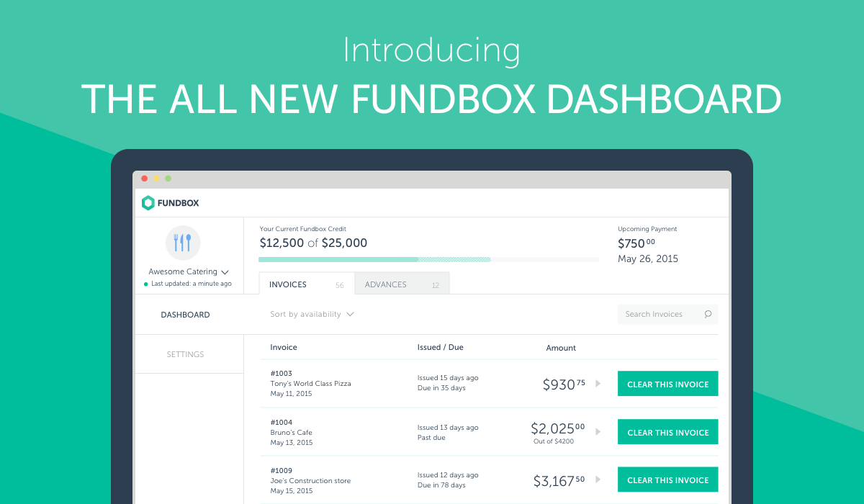Screen dimensions: 864x504
Task: Click the green last-updated status dot
Action: pyautogui.click(x=145, y=284)
